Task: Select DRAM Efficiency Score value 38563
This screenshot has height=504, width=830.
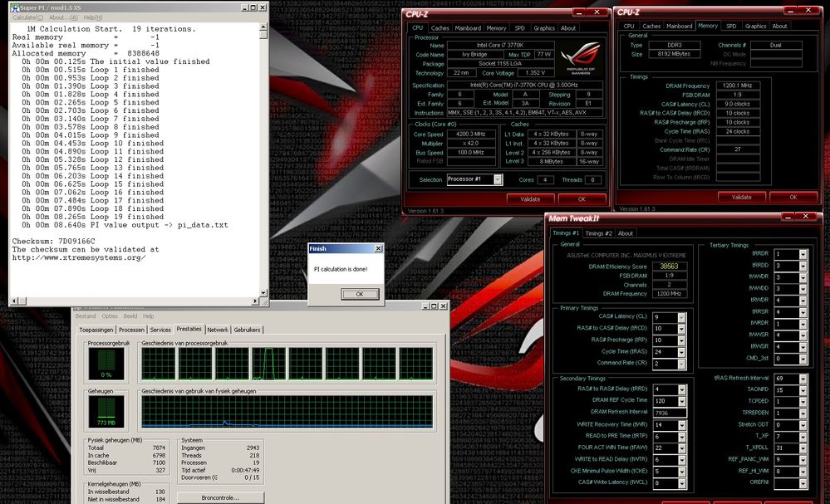Action: pos(669,267)
